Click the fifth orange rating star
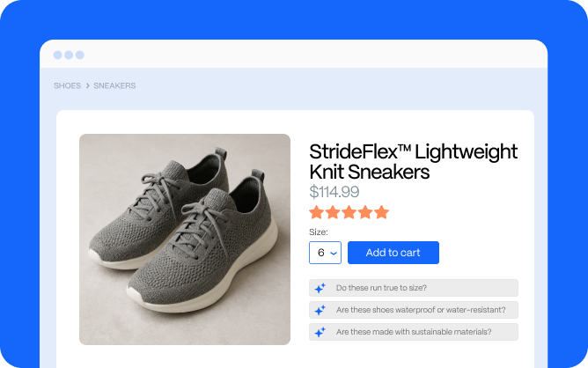Screen dimensions: 588x368 (x=381, y=212)
